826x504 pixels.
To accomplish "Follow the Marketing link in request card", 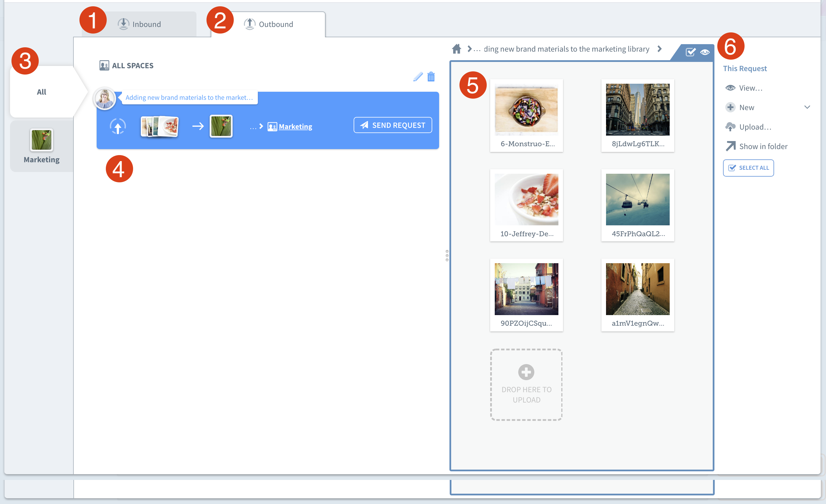I will pos(295,127).
